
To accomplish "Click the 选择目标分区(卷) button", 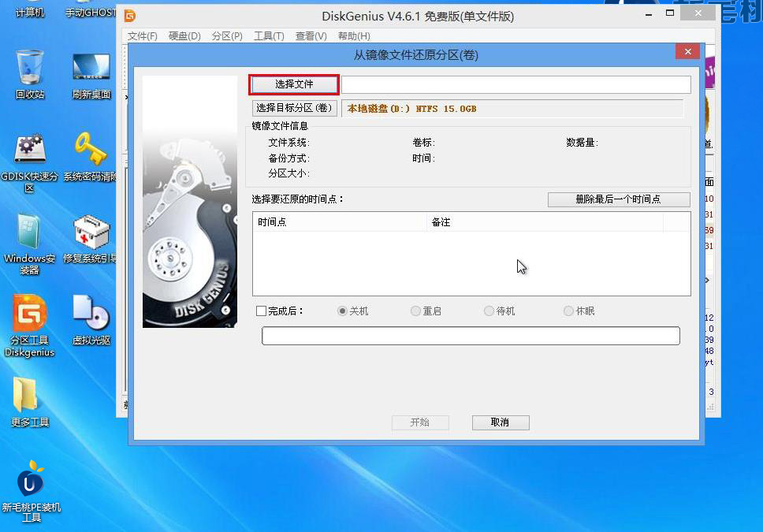I will [294, 108].
